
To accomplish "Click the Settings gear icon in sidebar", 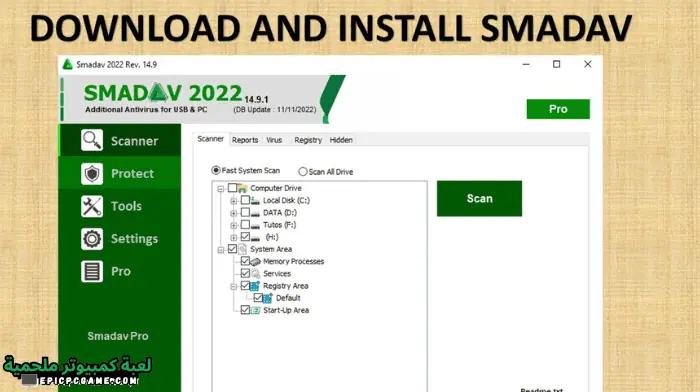I will [92, 239].
